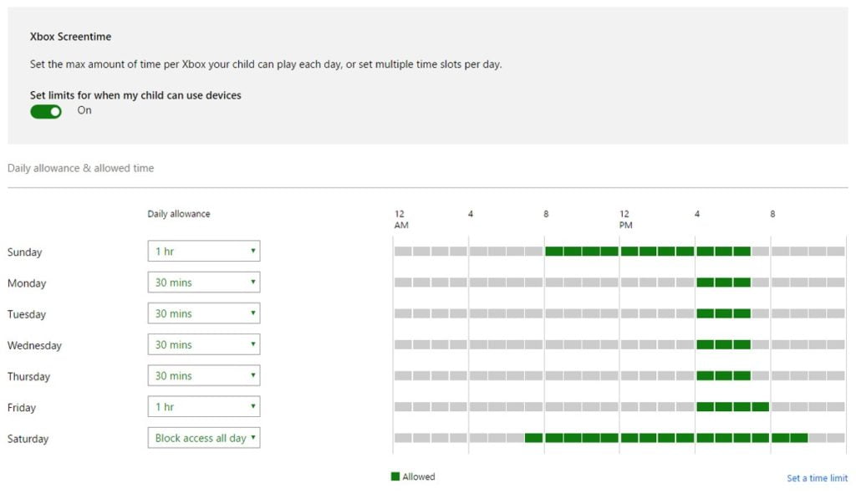Click the 12 AM timeline label
Viewport: 856px width, 504px height.
pyautogui.click(x=401, y=220)
